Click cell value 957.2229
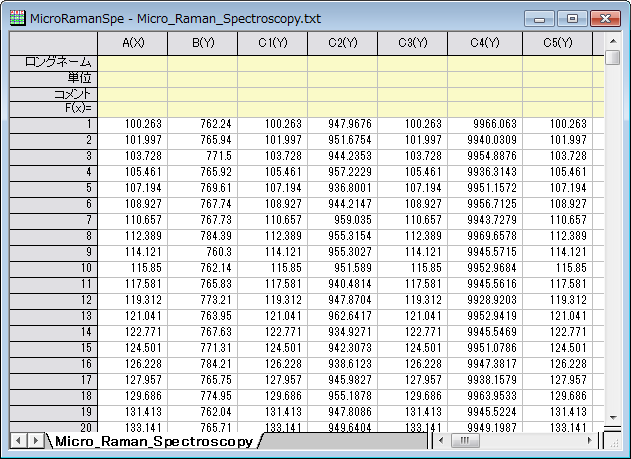This screenshot has height=459, width=631. (x=343, y=172)
